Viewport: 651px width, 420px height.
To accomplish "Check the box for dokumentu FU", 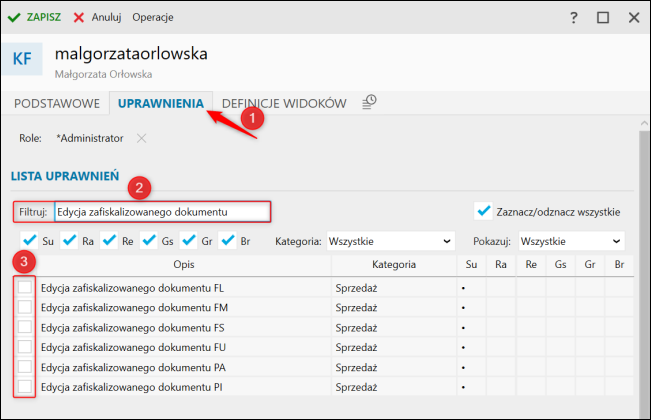I will (x=25, y=347).
